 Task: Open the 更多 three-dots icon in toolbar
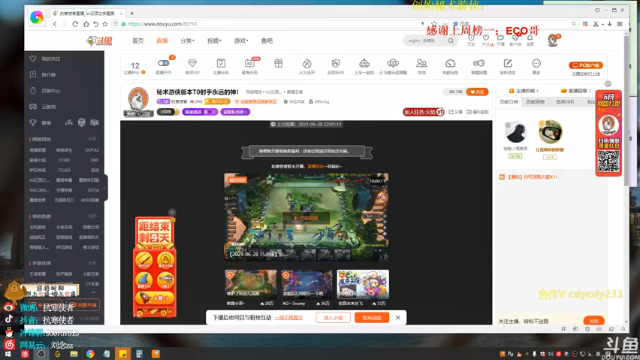coord(536,63)
